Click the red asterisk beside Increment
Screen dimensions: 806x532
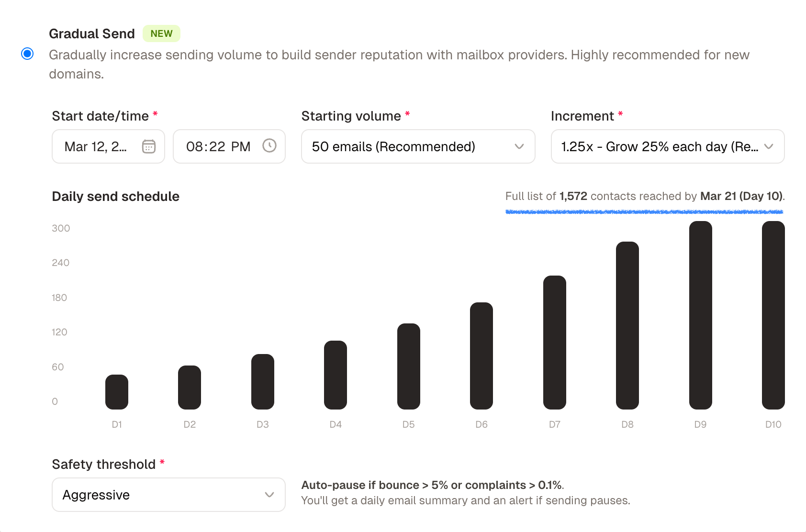click(x=620, y=115)
